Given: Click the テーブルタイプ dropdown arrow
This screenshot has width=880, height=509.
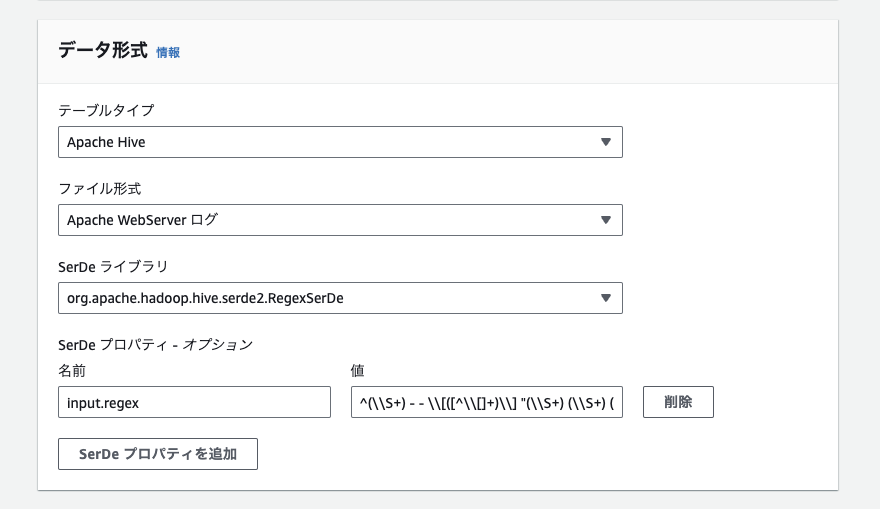Looking at the screenshot, I should (x=606, y=142).
